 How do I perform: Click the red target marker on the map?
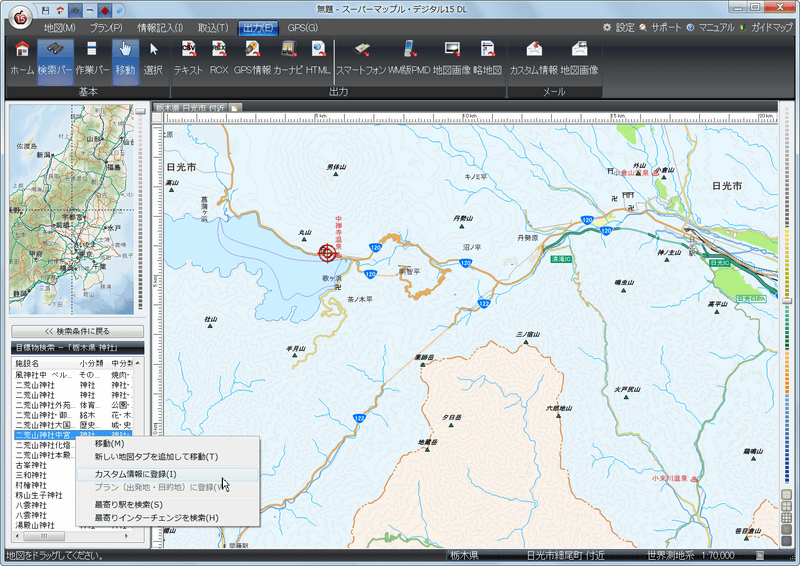(327, 253)
